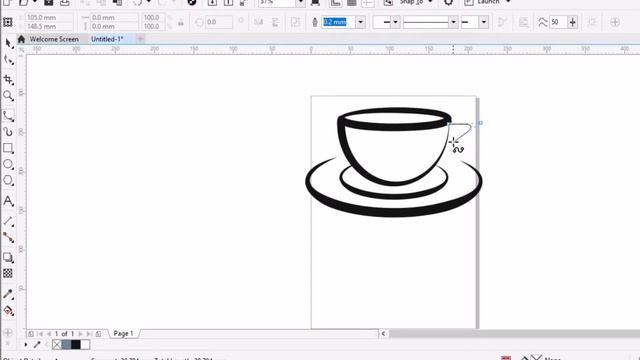
Task: Open the outline width dropdown
Action: point(360,22)
